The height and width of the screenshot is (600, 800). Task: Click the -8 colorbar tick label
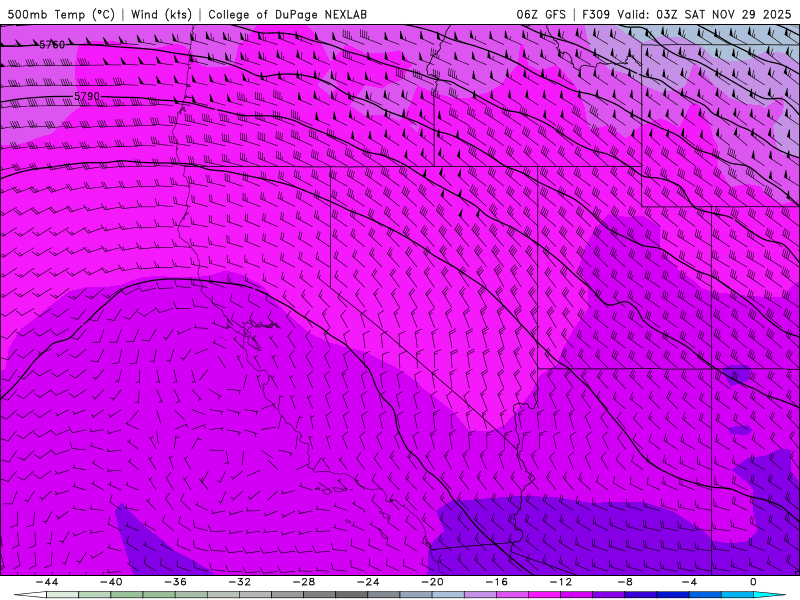tap(626, 582)
